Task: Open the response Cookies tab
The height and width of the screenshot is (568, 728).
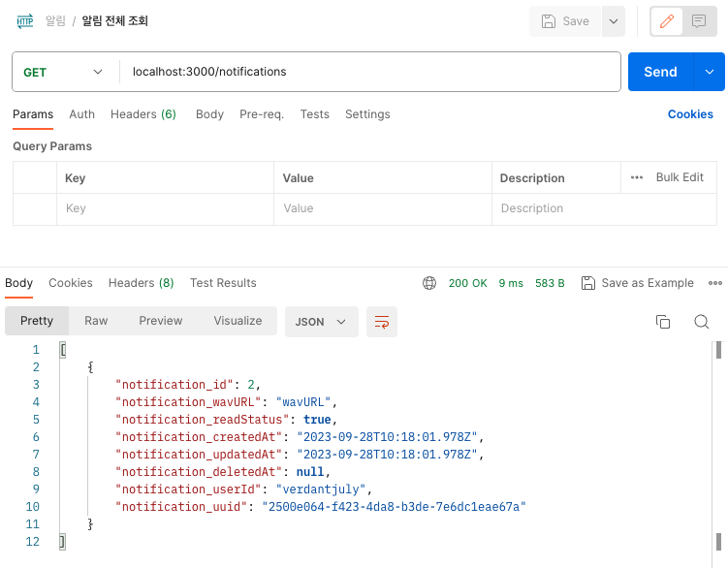Action: 71,283
